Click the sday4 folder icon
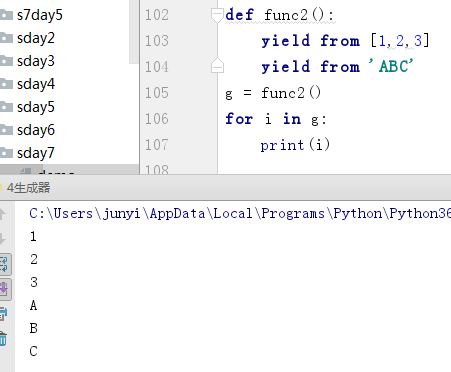Image resolution: width=451 pixels, height=372 pixels. coord(6,84)
